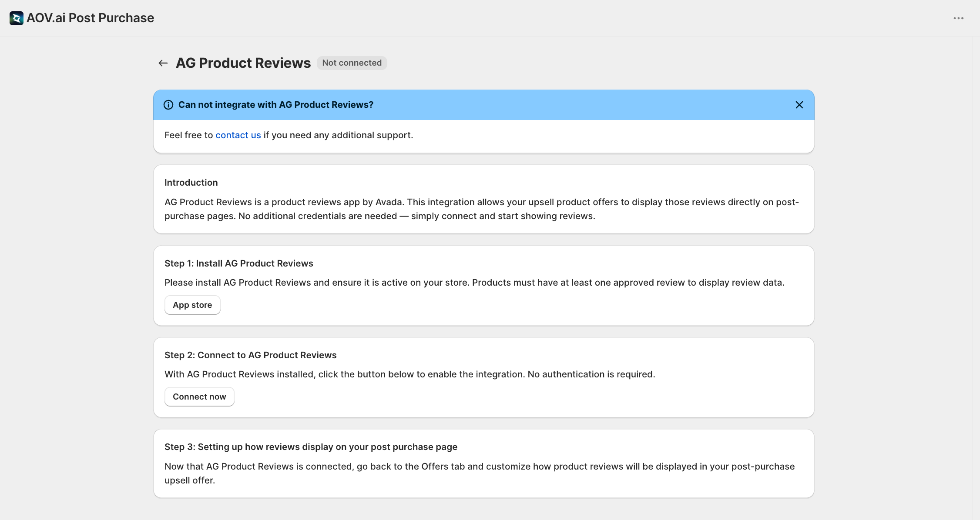The width and height of the screenshot is (980, 520).
Task: Click the App store button
Action: [x=192, y=305]
